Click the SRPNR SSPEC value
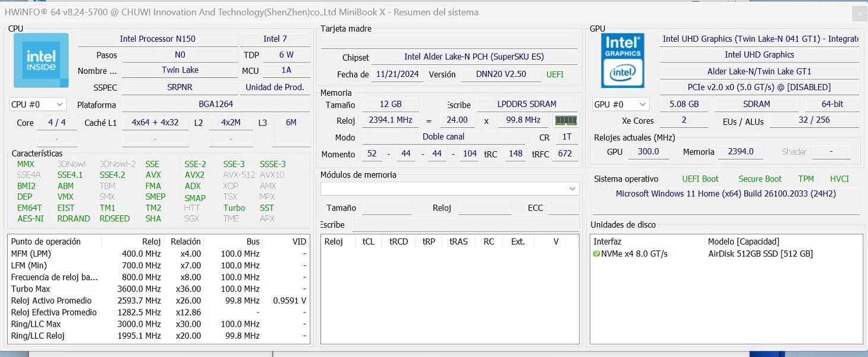The image size is (868, 357). click(x=180, y=87)
